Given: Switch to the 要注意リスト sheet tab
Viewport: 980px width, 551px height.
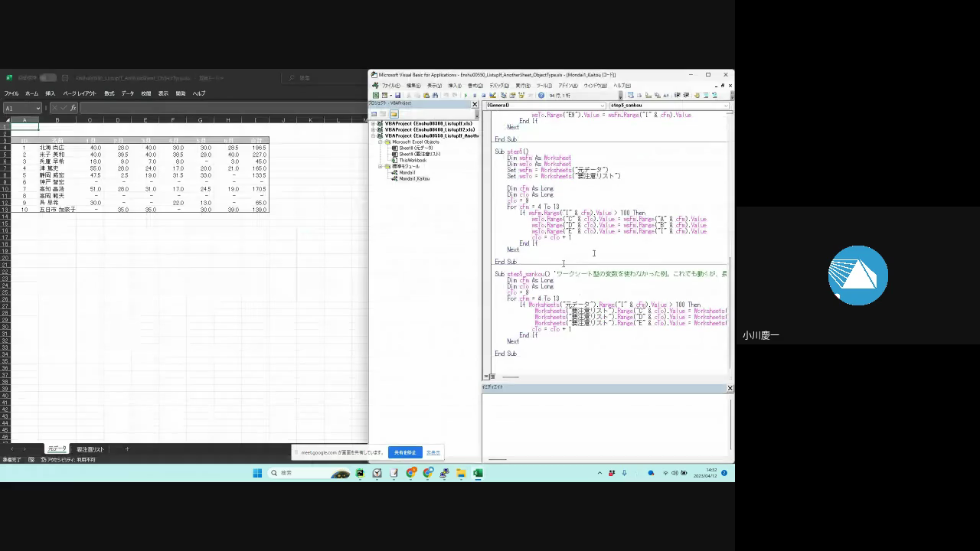Looking at the screenshot, I should tap(90, 449).
